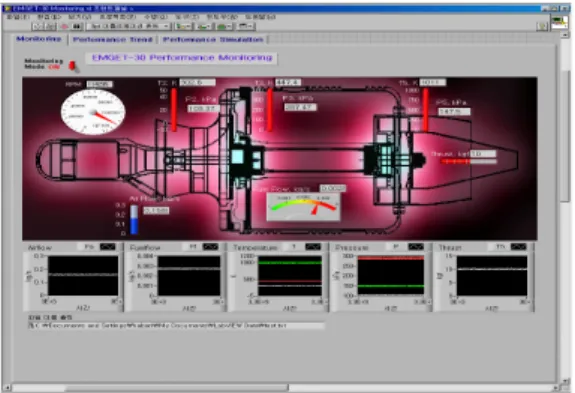Click the Temperature chart plot legend icon
Screen dimensions: 575x393
(x=313, y=247)
